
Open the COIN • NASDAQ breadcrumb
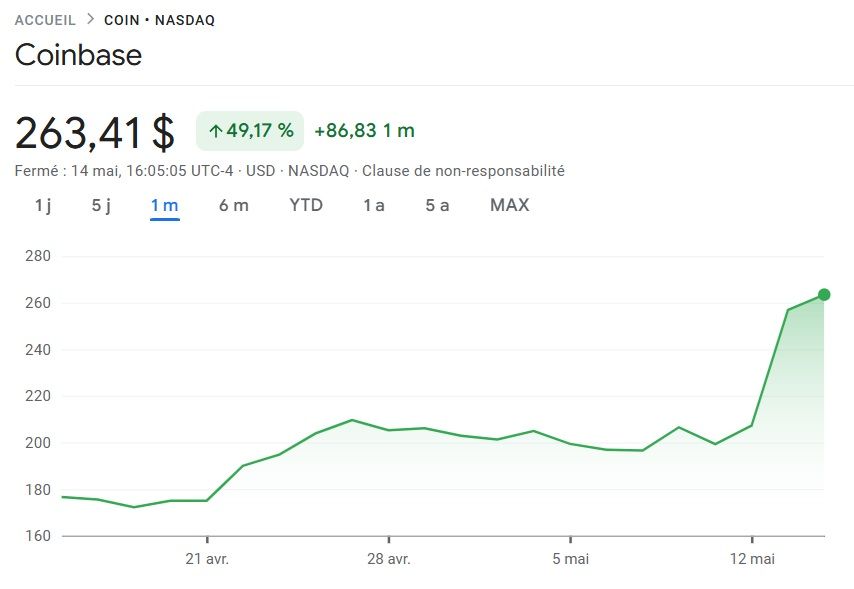click(159, 20)
